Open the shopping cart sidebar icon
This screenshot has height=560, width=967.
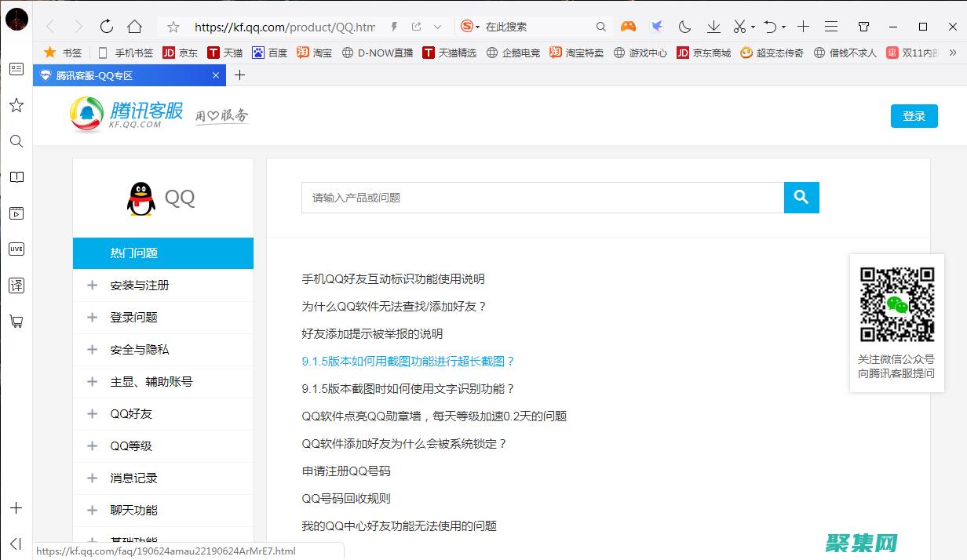[16, 321]
